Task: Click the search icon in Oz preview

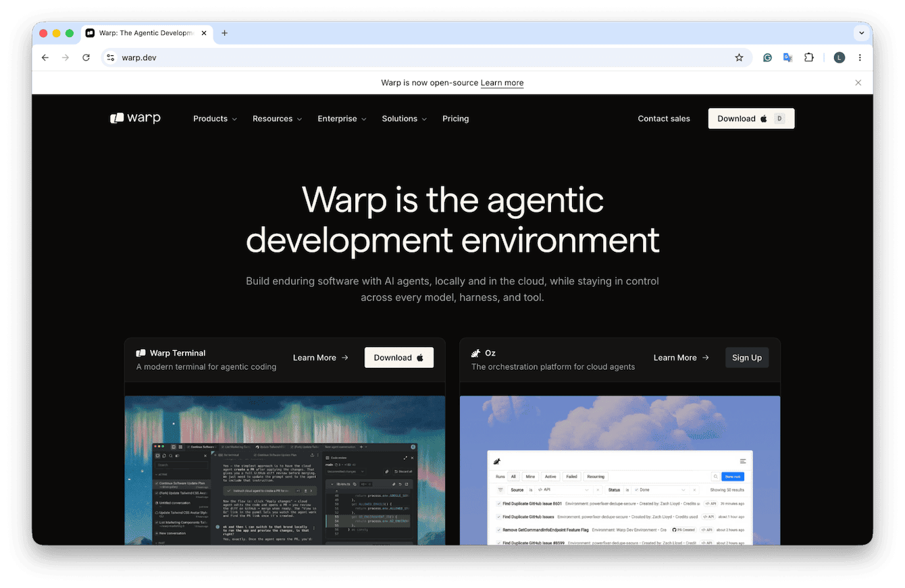Action: [715, 477]
